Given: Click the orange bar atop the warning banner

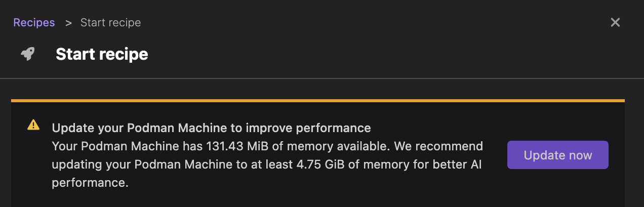Looking at the screenshot, I should [317, 101].
